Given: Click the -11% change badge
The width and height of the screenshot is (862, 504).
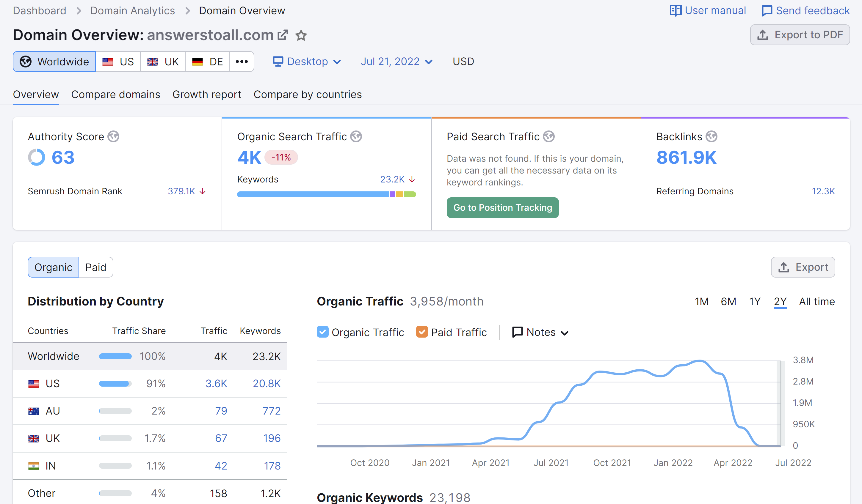Looking at the screenshot, I should point(281,157).
